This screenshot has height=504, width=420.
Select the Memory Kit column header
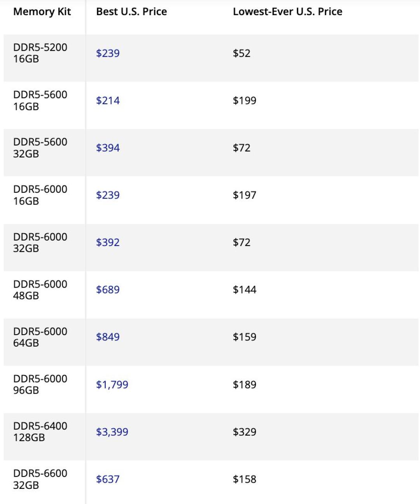point(42,12)
